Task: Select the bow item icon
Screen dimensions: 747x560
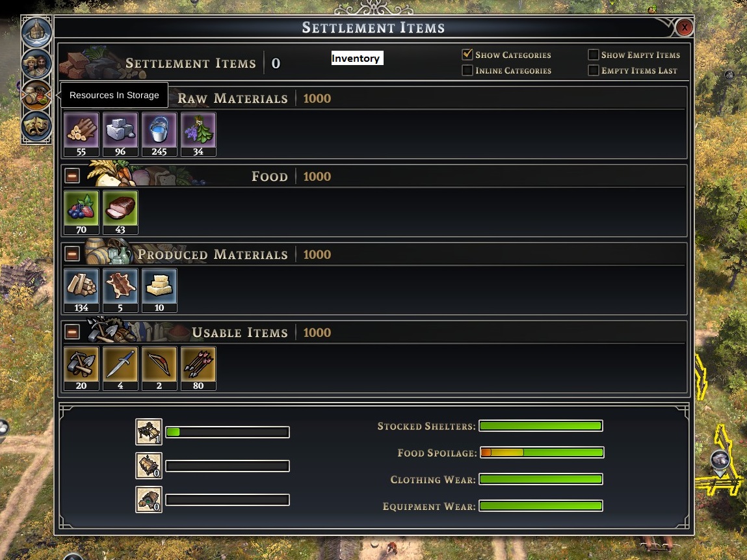Action: pos(159,368)
